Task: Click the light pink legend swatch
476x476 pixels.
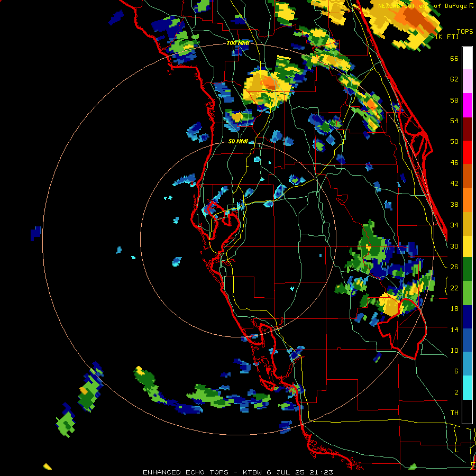Action: (x=467, y=81)
